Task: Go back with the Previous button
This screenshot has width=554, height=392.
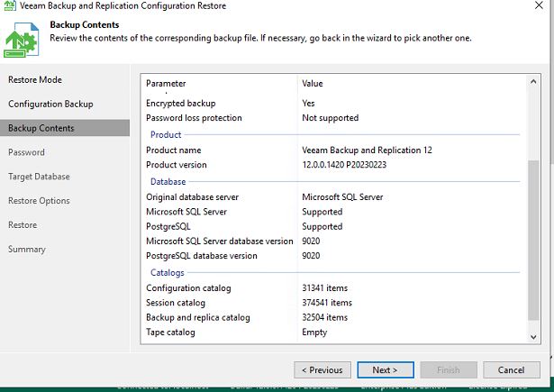Action: 322,370
